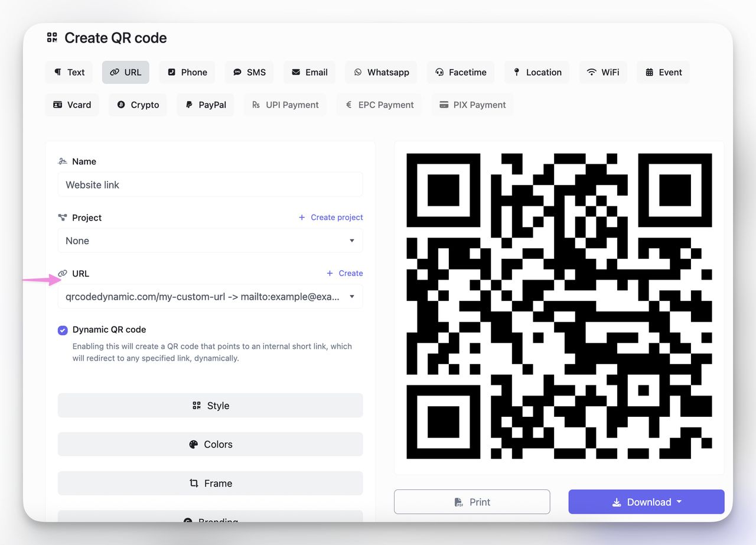Switch to the Vcard QR type

click(72, 105)
